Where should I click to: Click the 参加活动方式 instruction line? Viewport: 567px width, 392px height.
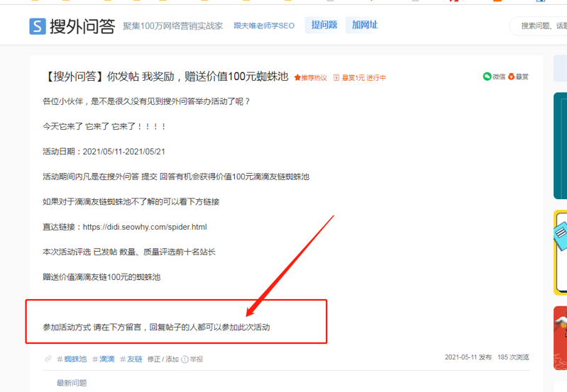[156, 327]
